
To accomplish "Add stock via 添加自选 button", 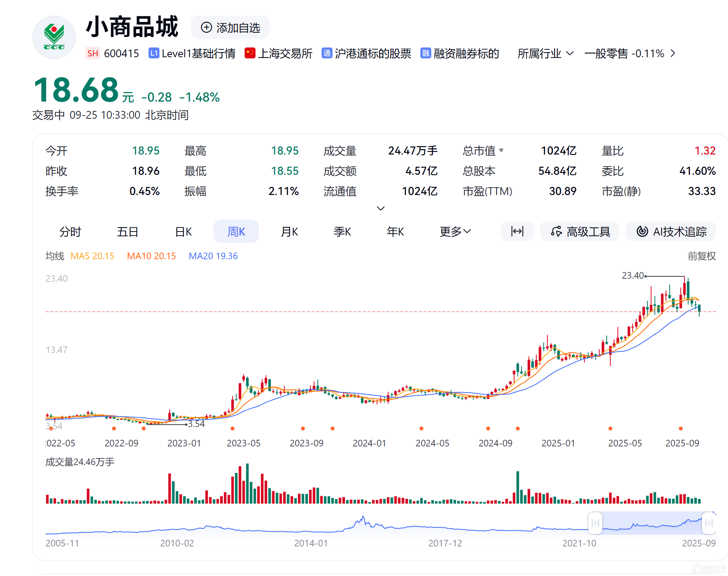I will [x=230, y=28].
